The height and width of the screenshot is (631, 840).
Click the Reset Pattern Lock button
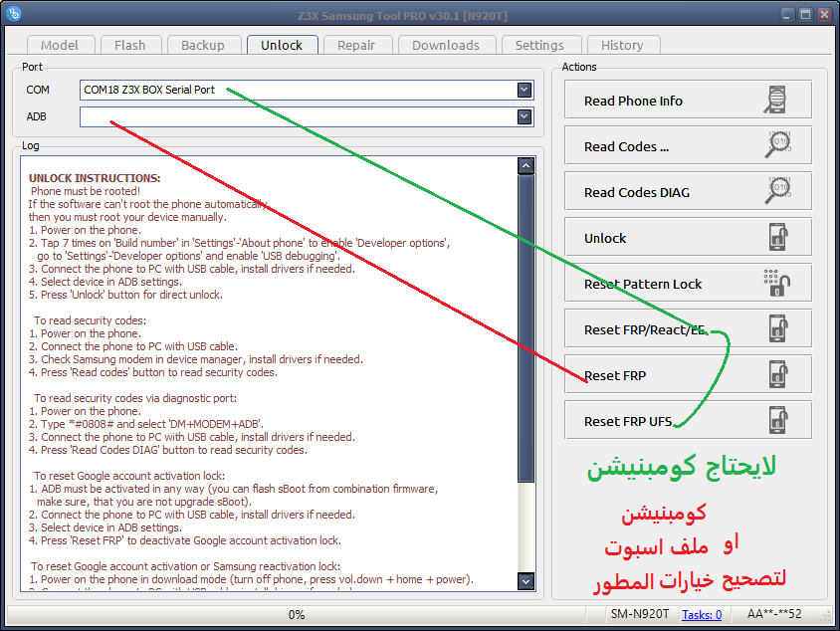(x=688, y=283)
